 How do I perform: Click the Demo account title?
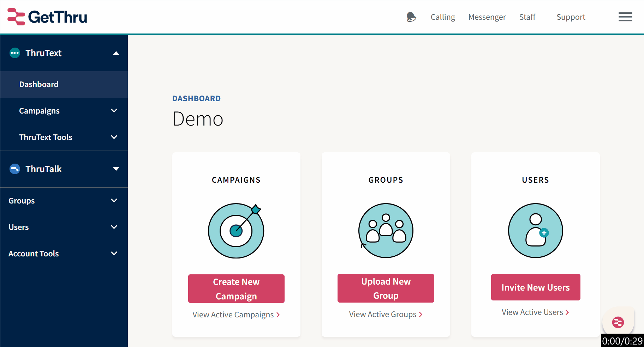click(x=198, y=119)
